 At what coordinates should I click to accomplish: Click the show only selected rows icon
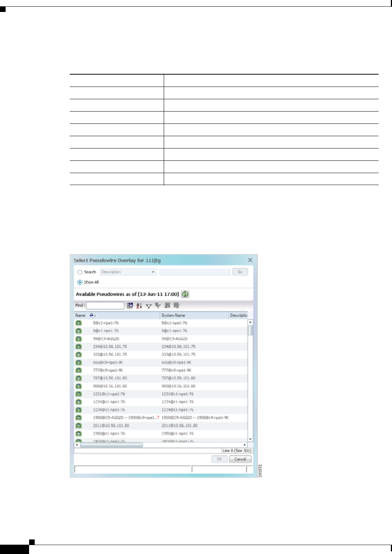(x=176, y=306)
